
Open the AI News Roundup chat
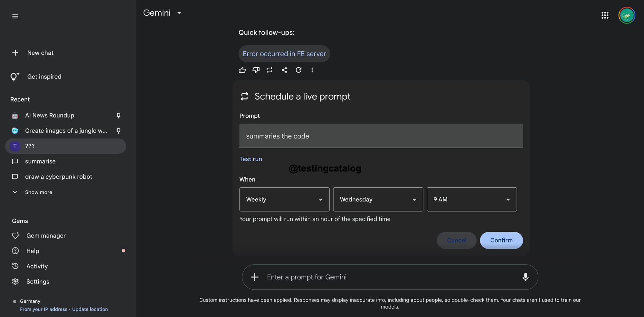66,116
